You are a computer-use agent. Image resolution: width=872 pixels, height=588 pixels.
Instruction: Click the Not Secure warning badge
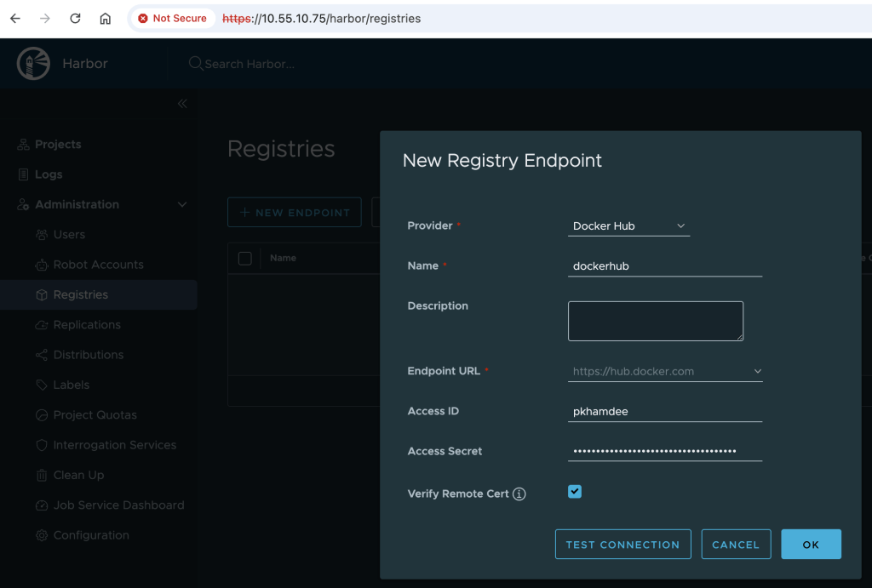coord(173,18)
